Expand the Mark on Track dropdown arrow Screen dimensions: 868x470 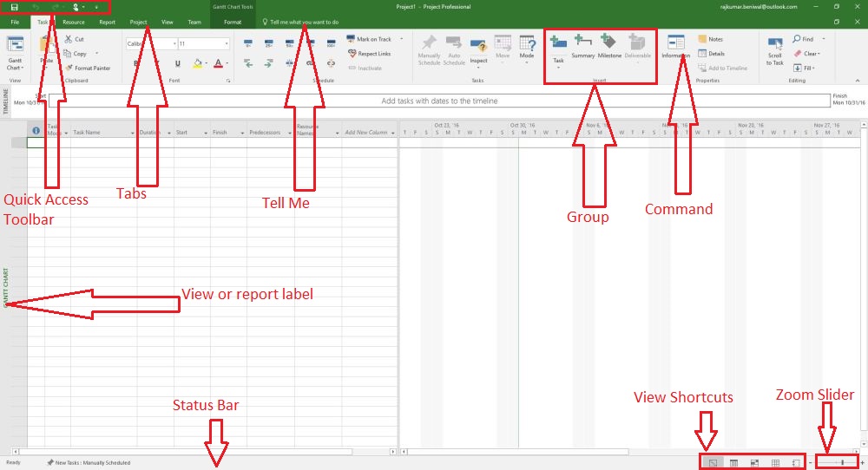coord(401,39)
